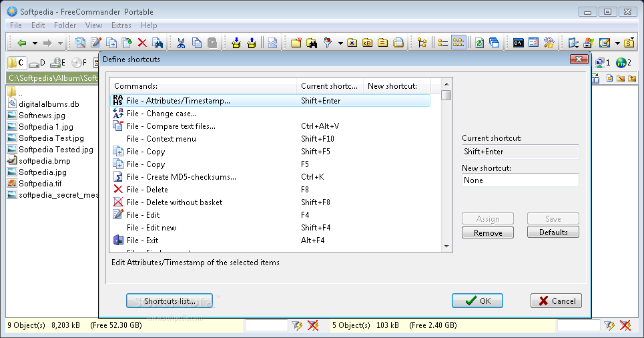Open the C:\ DOS box icon
Screen dimensions: 644x338
click(519, 43)
